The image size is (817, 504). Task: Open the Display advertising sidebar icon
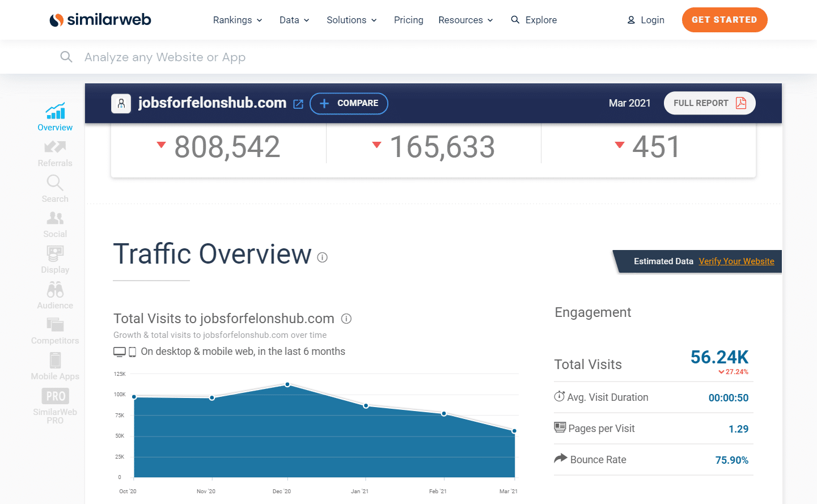pos(54,255)
